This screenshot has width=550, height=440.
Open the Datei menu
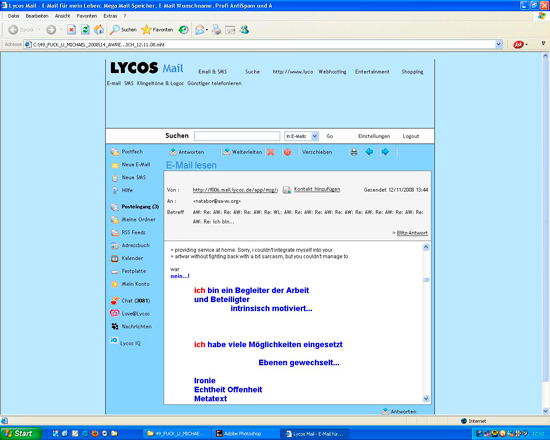tap(13, 16)
